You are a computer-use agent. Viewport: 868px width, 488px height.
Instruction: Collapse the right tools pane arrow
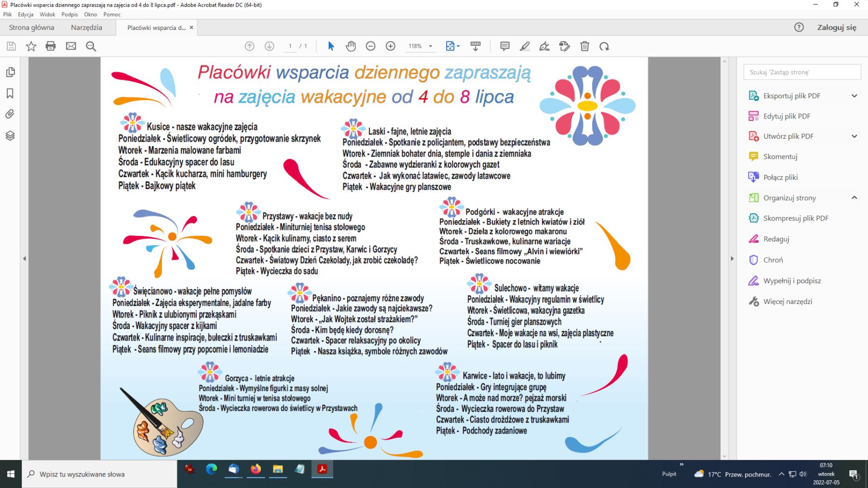(732, 259)
